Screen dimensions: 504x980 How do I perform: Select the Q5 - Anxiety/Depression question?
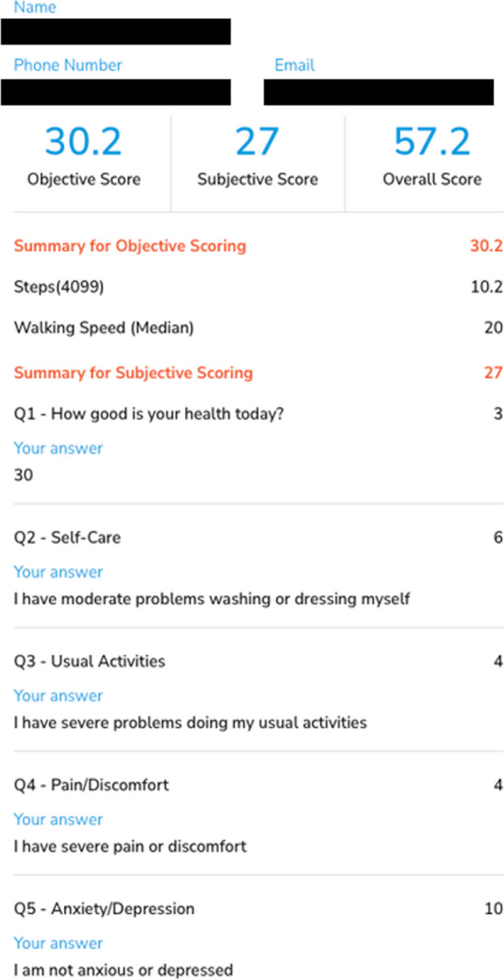click(x=104, y=909)
